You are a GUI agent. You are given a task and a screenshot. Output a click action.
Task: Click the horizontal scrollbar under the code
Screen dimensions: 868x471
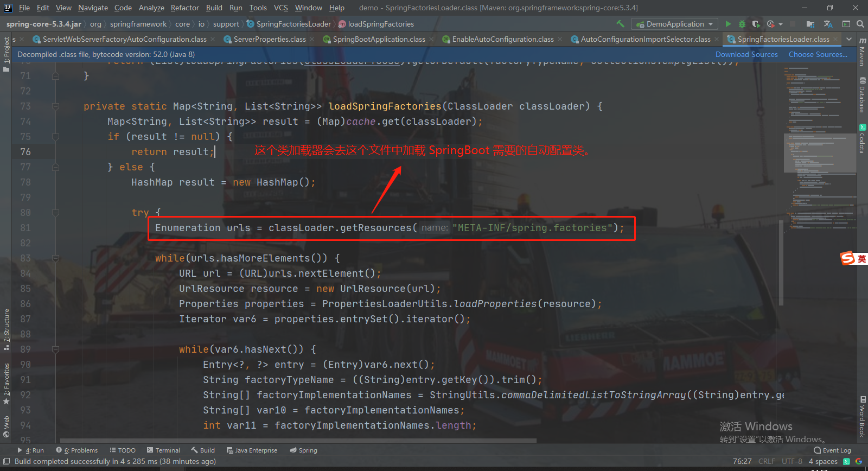click(298, 441)
